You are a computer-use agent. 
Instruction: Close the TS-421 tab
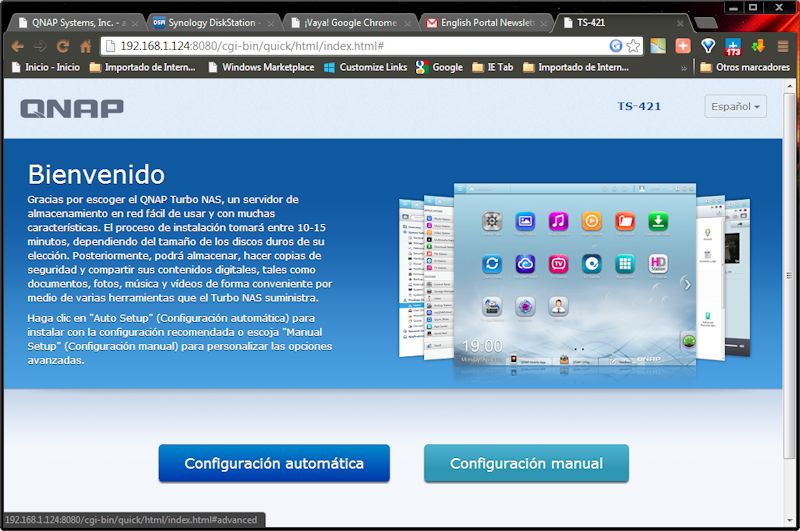[680, 23]
